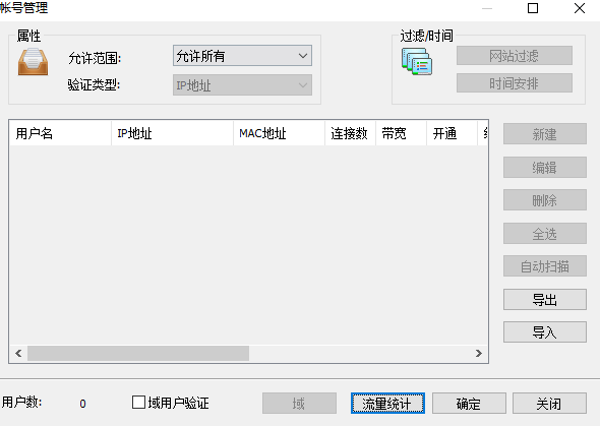Click the horizontal scrollbar thumb
Viewport: 600px width, 426px height.
(137, 353)
